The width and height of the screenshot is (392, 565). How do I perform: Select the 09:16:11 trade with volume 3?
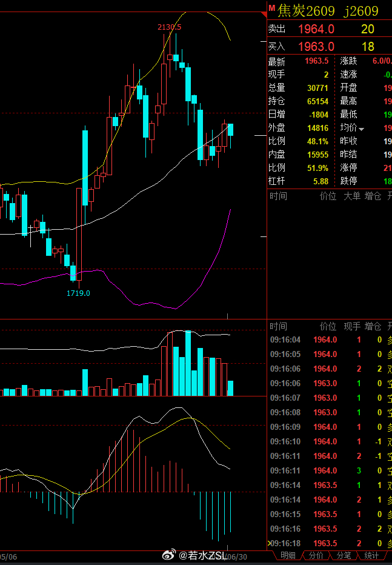[330, 470]
